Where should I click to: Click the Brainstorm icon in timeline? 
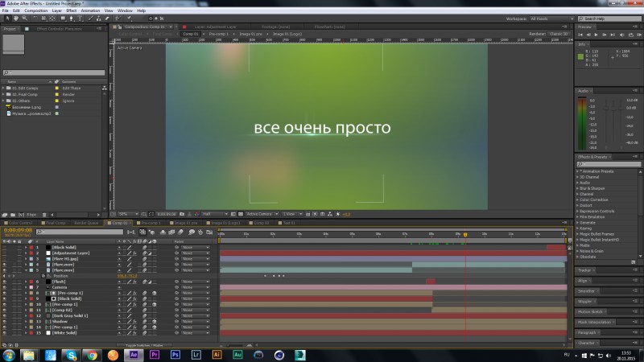192,232
